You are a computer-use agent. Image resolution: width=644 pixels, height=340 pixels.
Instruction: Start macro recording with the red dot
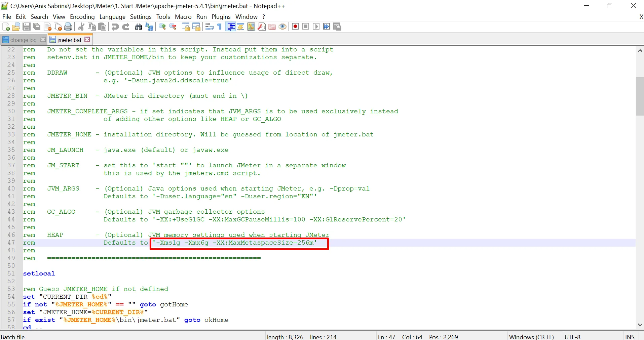pos(295,27)
